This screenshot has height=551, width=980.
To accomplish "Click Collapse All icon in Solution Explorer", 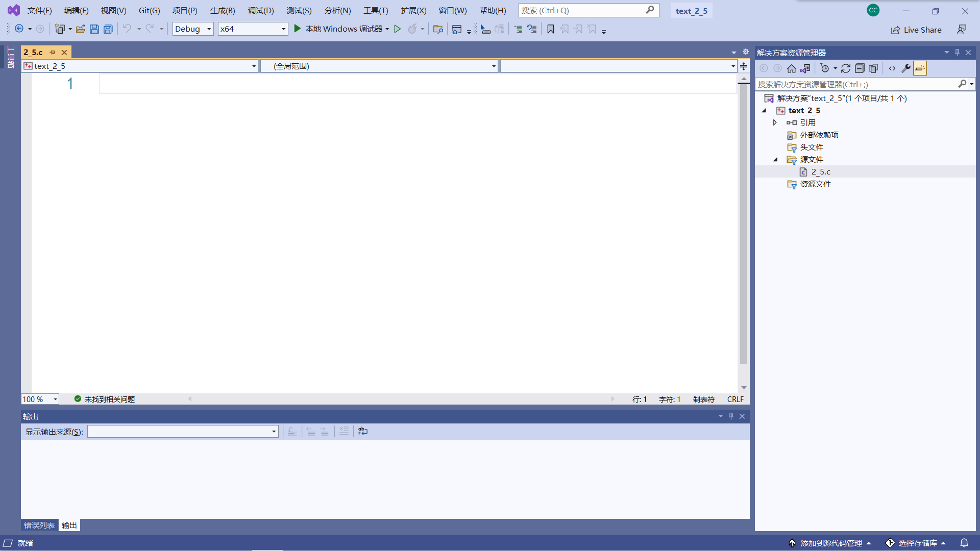I will coord(860,68).
